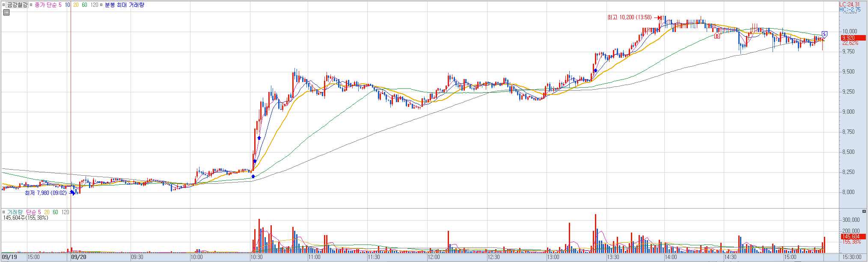Image resolution: width=868 pixels, height=262 pixels.
Task: Click the 최고 10,200 (13:58) high annotation
Action: coord(629,18)
